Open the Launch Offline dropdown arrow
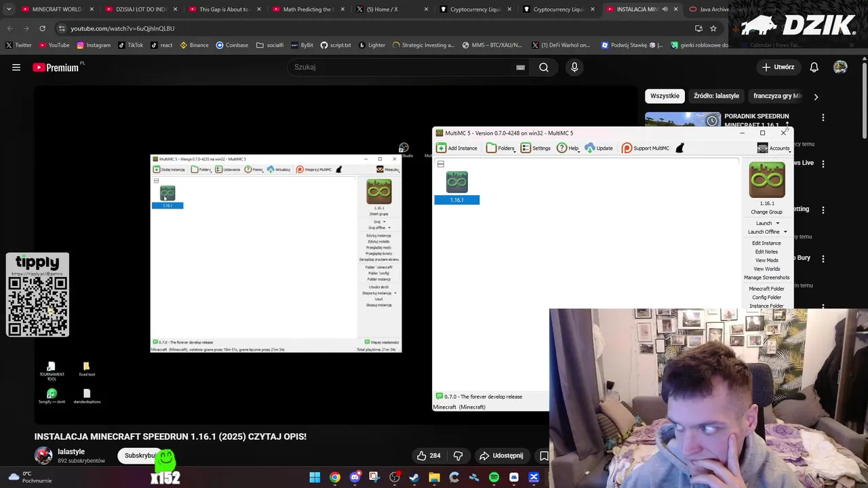This screenshot has height=488, width=868. coord(785,232)
